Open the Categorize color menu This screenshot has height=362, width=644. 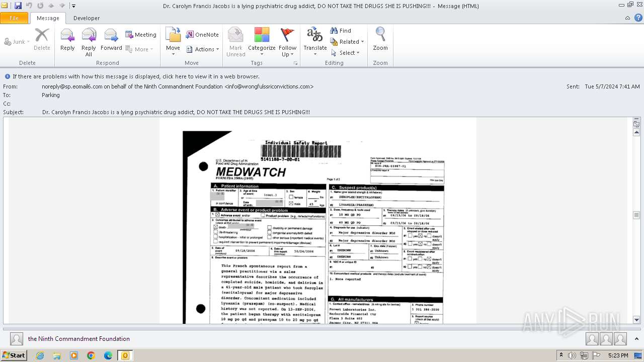262,42
